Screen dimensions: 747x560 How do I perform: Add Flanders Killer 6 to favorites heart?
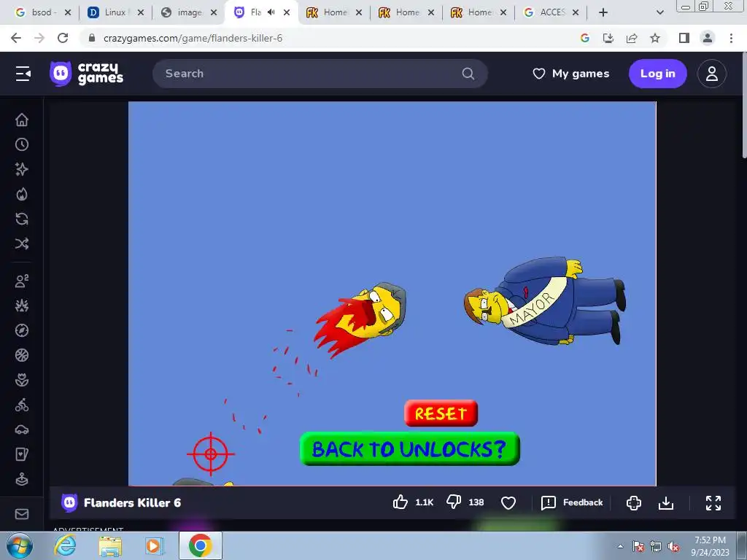[x=508, y=503]
